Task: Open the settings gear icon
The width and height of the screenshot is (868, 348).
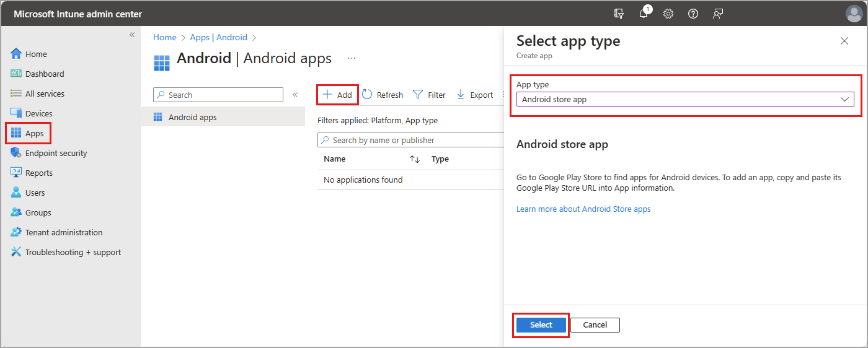Action: pos(668,14)
